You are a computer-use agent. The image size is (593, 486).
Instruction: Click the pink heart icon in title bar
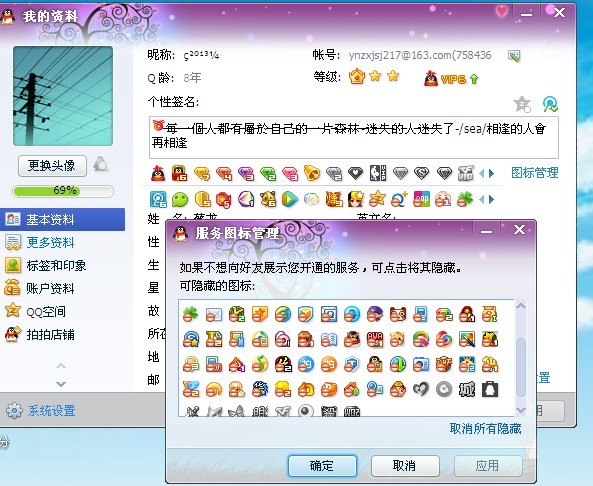[x=501, y=11]
